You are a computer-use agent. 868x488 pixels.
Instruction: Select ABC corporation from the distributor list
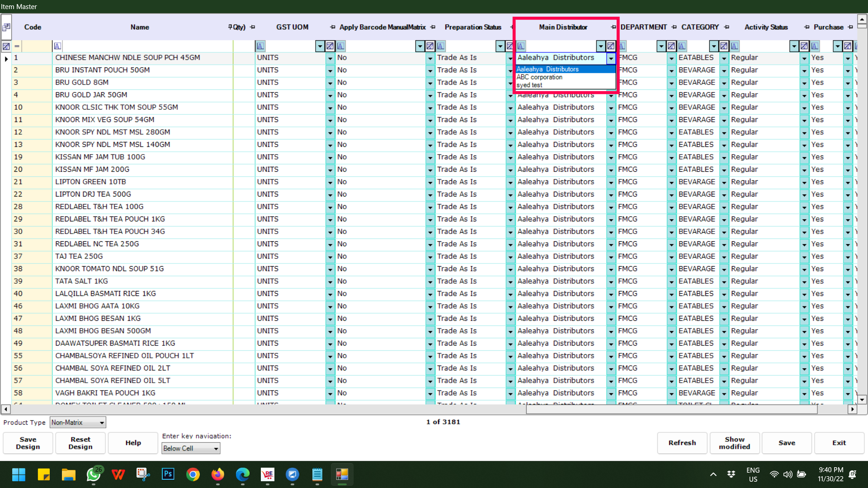click(540, 77)
